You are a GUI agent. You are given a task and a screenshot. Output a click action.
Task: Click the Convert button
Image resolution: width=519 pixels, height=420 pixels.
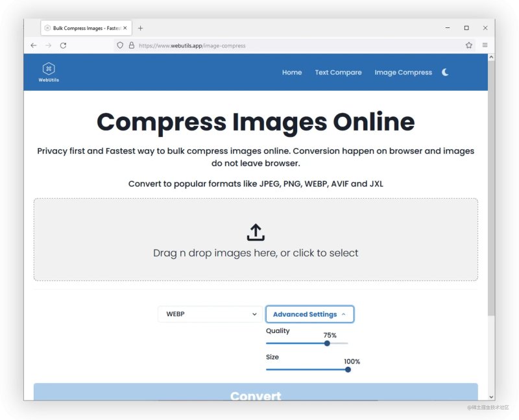click(256, 392)
